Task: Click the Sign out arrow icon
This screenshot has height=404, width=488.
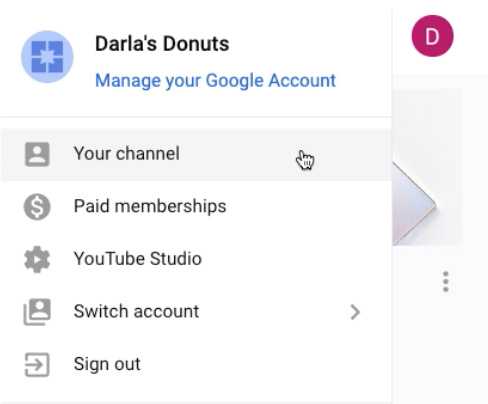Action: 37,365
